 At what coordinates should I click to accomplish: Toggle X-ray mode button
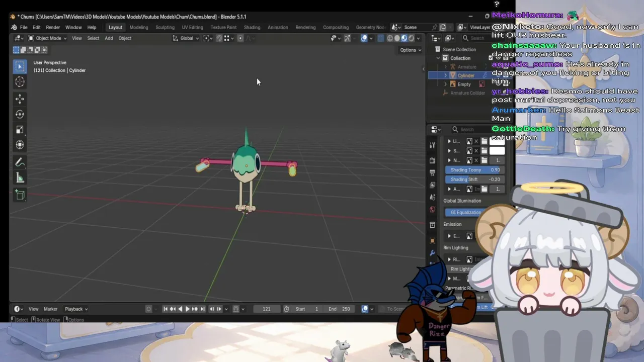380,38
